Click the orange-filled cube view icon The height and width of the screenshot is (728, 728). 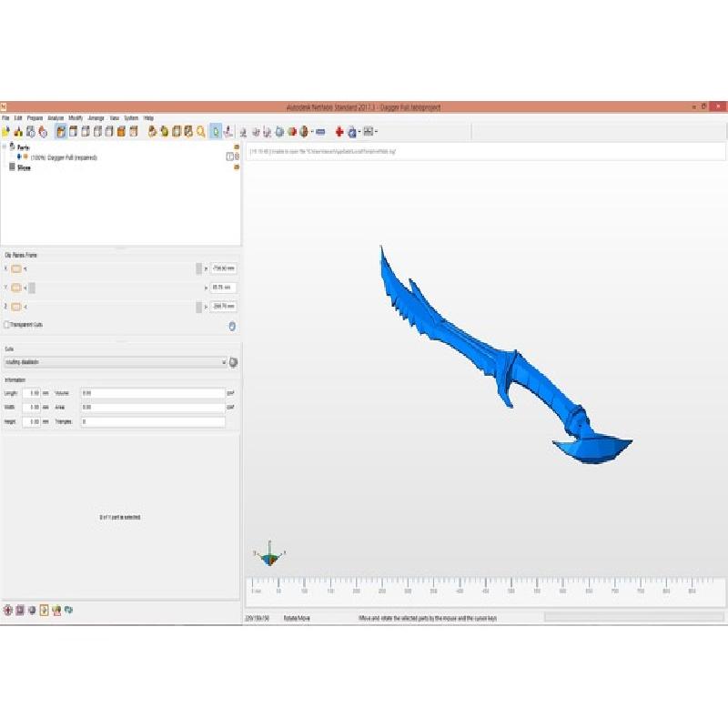pos(121,132)
